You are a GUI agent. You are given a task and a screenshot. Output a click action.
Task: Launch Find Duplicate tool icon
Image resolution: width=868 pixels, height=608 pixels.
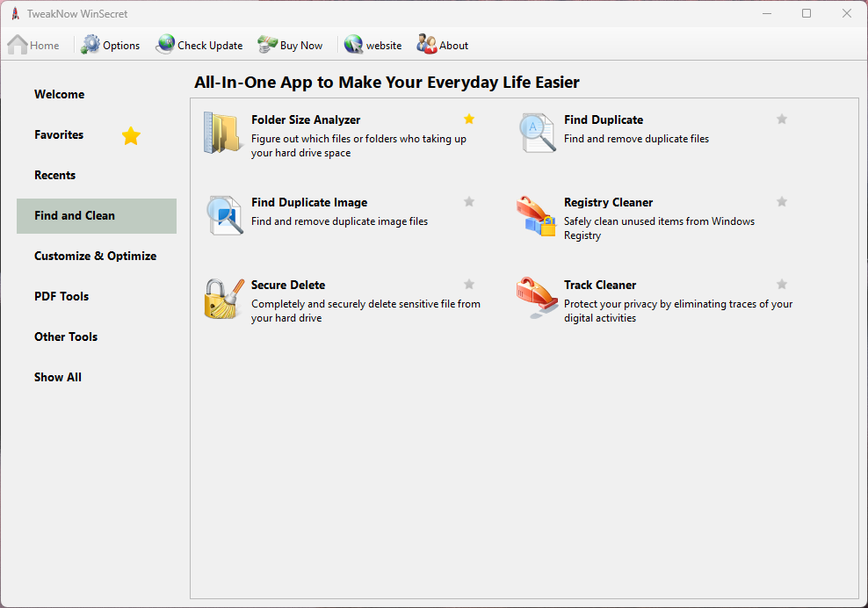pos(537,134)
